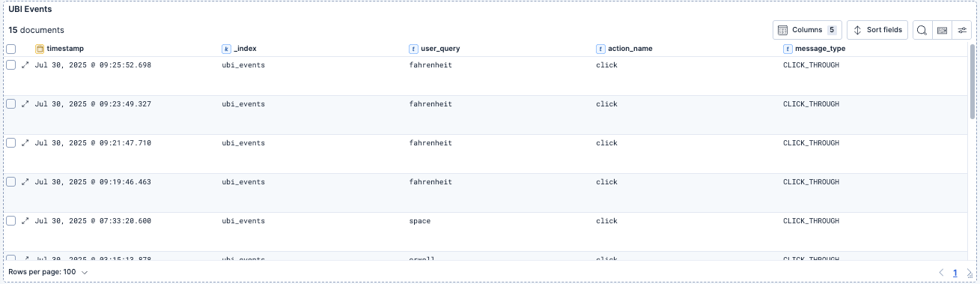Open the table search magnifier icon
The width and height of the screenshot is (980, 284).
pos(922,30)
